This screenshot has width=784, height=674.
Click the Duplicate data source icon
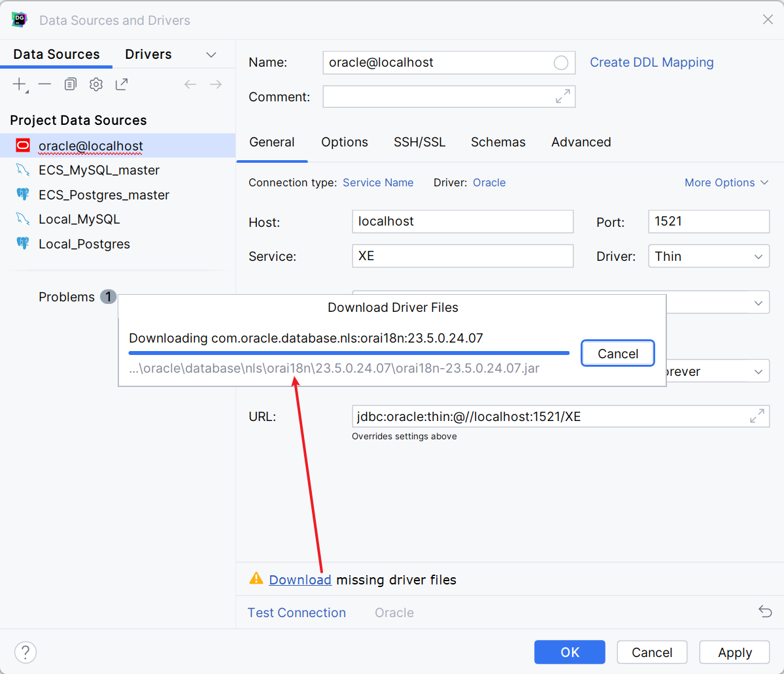click(71, 84)
